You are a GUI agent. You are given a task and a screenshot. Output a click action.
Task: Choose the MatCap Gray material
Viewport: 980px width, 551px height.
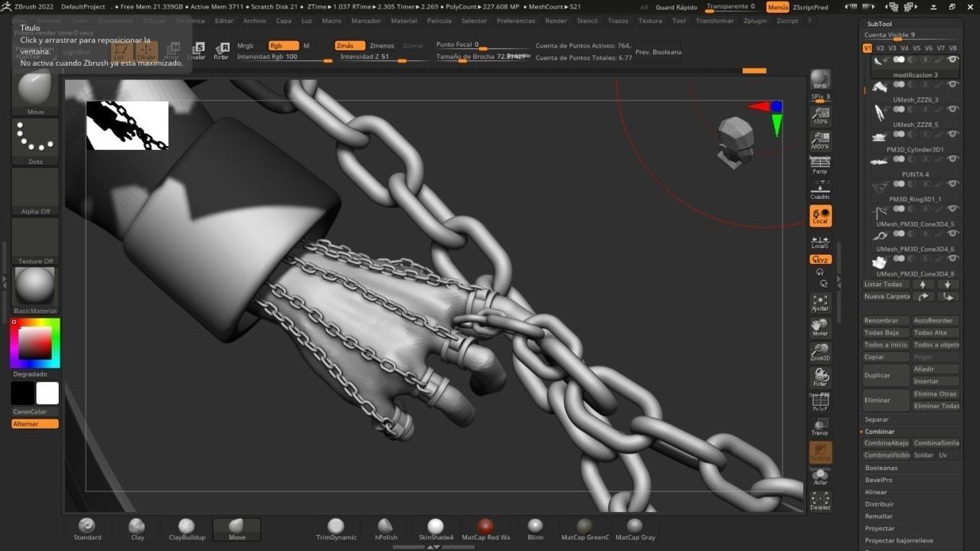click(635, 530)
